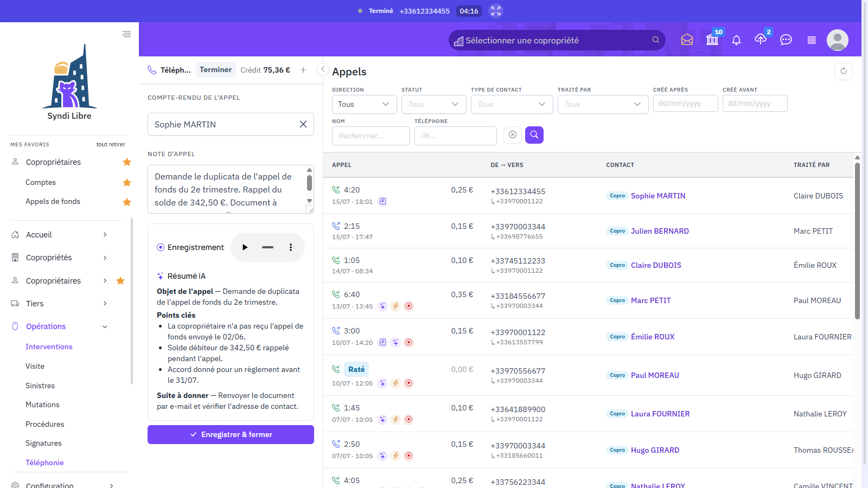This screenshot has width=868, height=488.
Task: Click Enregistrer & fermer button
Action: [x=231, y=435]
